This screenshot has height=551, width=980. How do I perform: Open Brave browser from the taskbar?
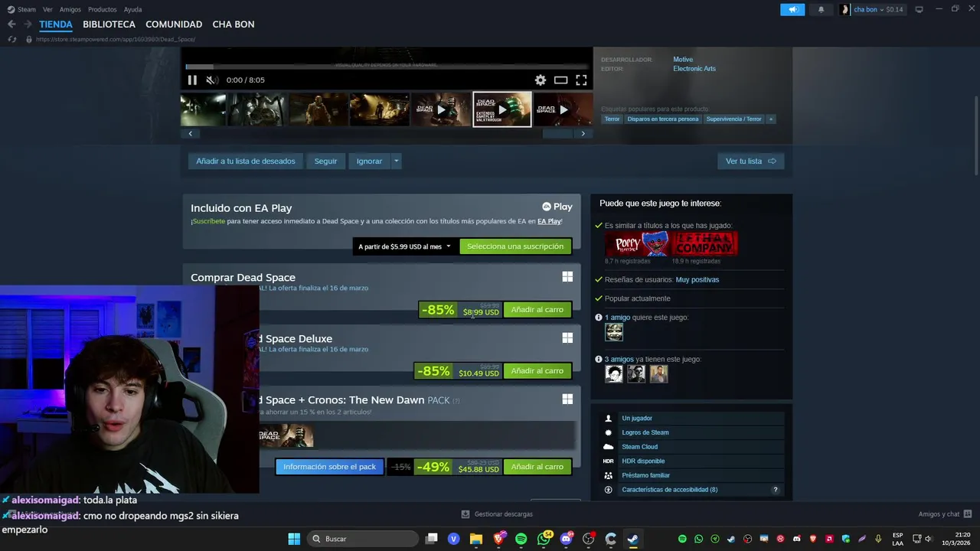pyautogui.click(x=498, y=539)
